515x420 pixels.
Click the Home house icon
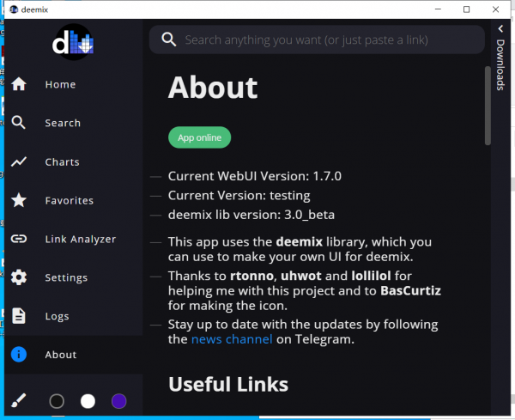pyautogui.click(x=19, y=84)
